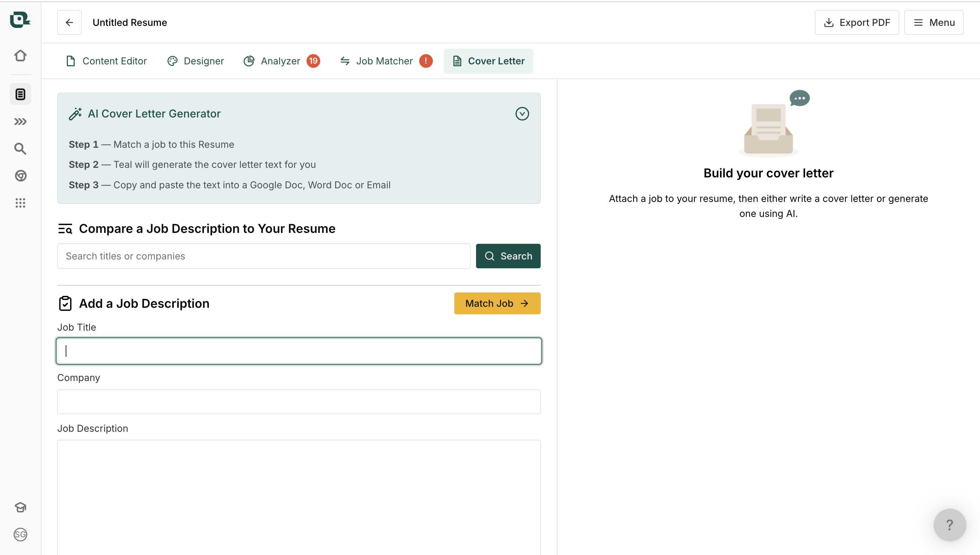Click the back arrow button
This screenshot has height=555, width=980.
click(69, 22)
